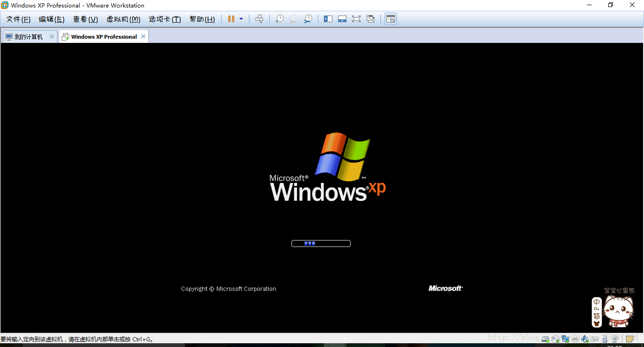The height and width of the screenshot is (347, 644).
Task: Open the 编辑(E) menu
Action: click(51, 19)
